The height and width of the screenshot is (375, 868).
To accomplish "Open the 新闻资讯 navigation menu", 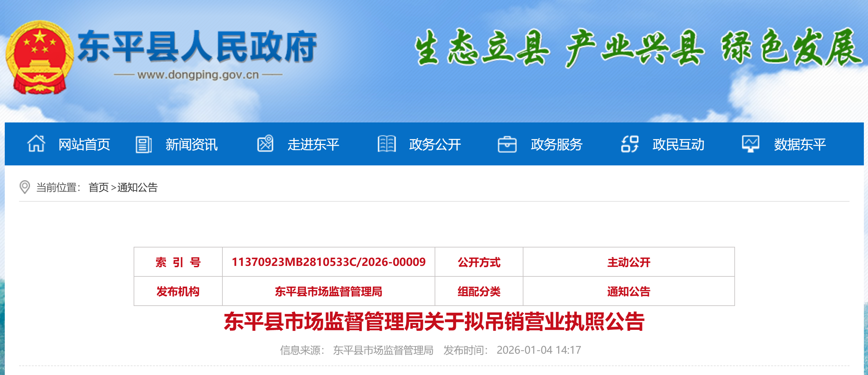I will (192, 144).
